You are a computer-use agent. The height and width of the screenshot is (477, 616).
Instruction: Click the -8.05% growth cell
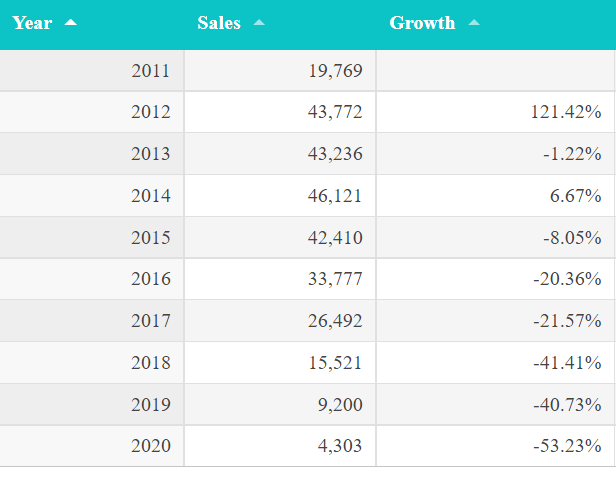coord(571,238)
